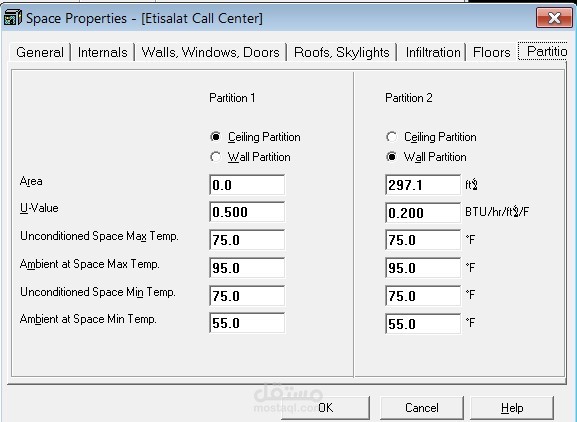Click the Space Properties title bar icon
The height and width of the screenshot is (422, 577).
coord(13,18)
